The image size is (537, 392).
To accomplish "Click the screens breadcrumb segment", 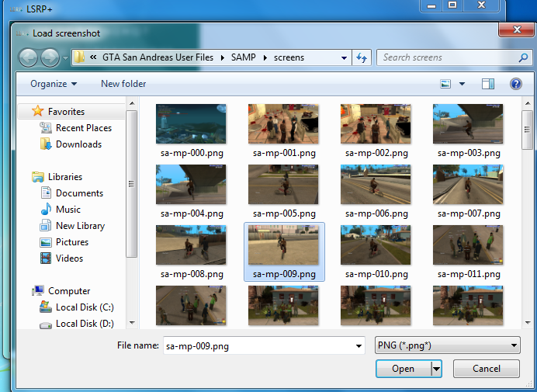I will pyautogui.click(x=289, y=57).
